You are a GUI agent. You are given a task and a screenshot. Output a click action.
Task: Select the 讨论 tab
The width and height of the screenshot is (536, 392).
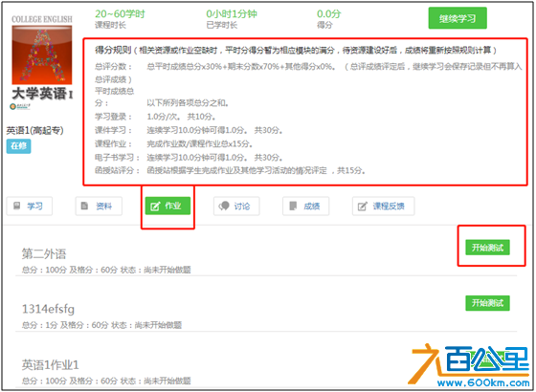pos(236,206)
